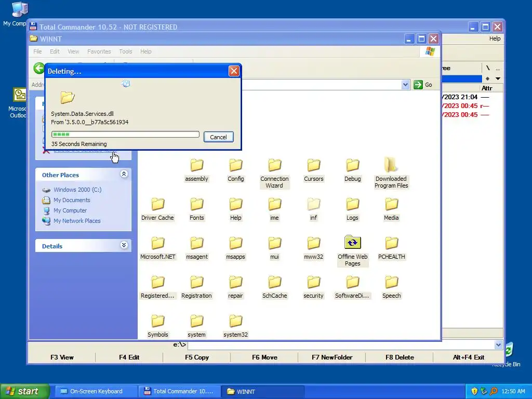Screen dimensions: 532x399
Task: Open Windows 2000 (C:) link
Action: [x=77, y=190]
